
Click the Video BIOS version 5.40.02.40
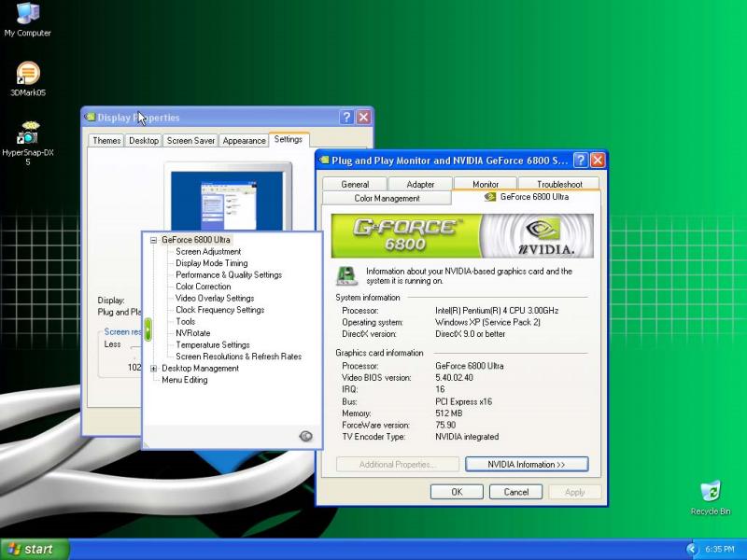pyautogui.click(x=454, y=378)
